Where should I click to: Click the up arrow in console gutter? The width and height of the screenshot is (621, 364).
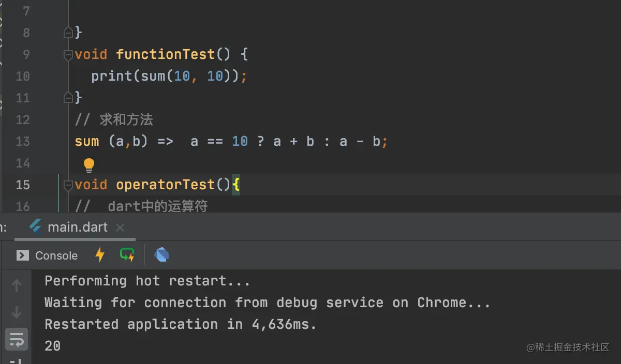(x=17, y=285)
